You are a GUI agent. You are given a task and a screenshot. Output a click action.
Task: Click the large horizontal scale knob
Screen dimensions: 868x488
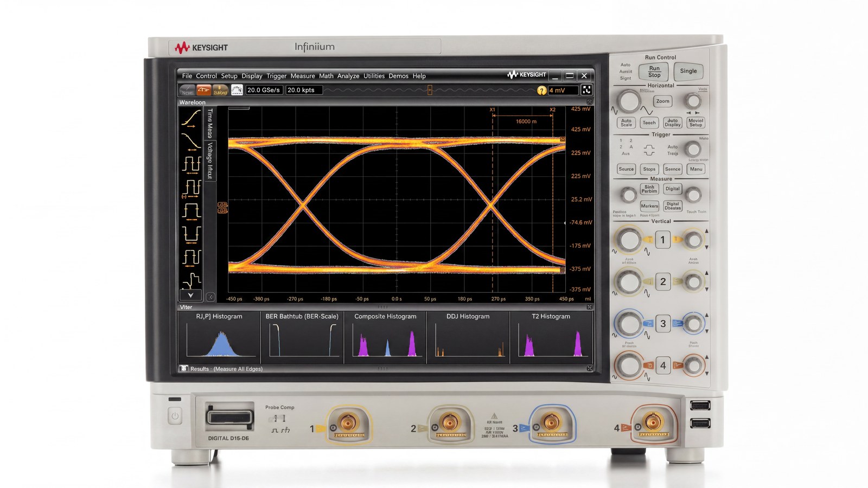[x=629, y=101]
